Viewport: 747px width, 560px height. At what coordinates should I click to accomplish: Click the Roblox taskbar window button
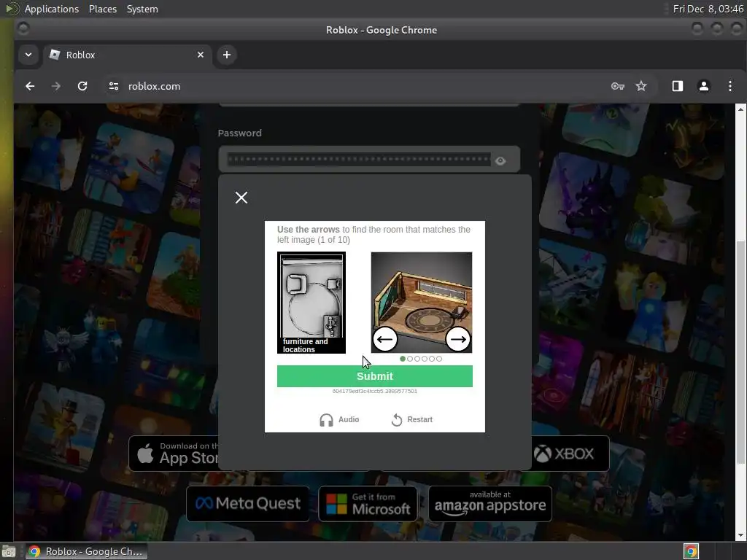click(86, 551)
